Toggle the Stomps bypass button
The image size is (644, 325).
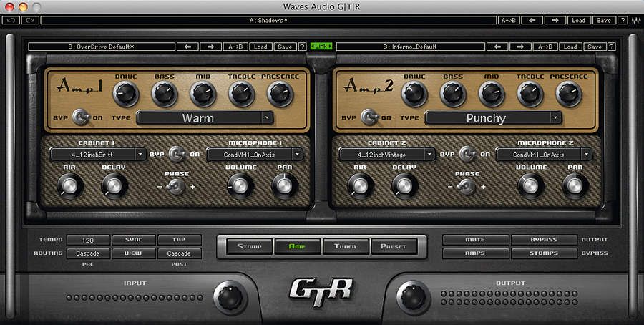coord(544,253)
